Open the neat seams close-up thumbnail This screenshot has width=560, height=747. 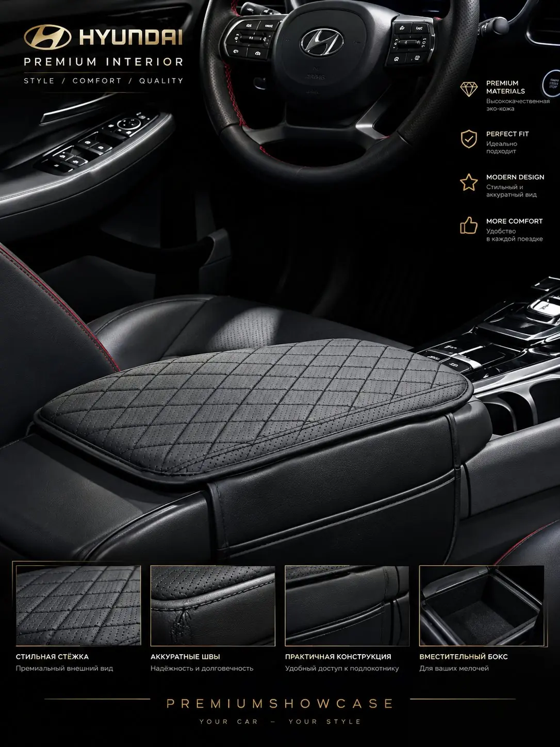tap(213, 605)
